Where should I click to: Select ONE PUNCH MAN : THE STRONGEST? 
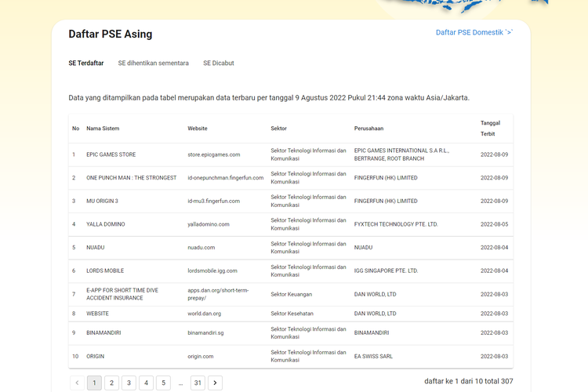131,178
